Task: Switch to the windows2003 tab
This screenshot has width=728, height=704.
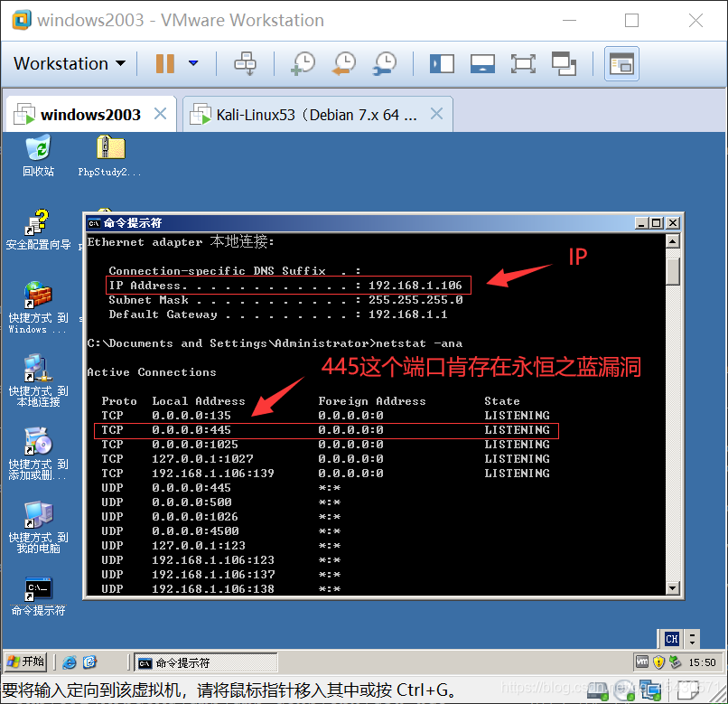Action: click(90, 114)
